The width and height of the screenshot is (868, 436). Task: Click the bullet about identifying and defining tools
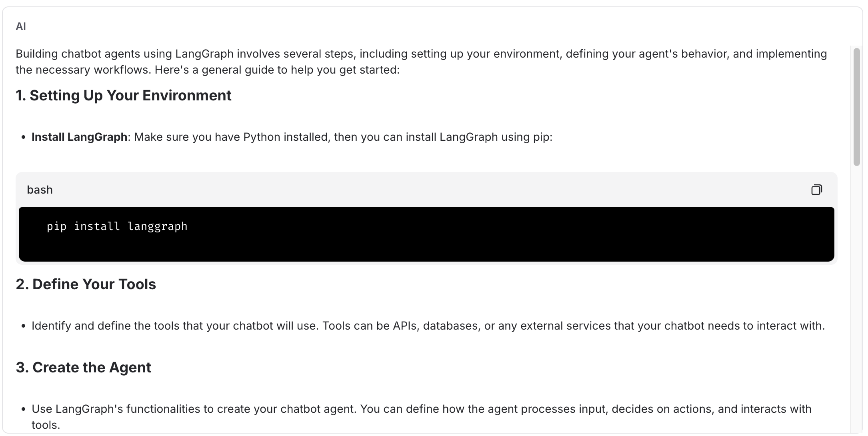point(428,326)
